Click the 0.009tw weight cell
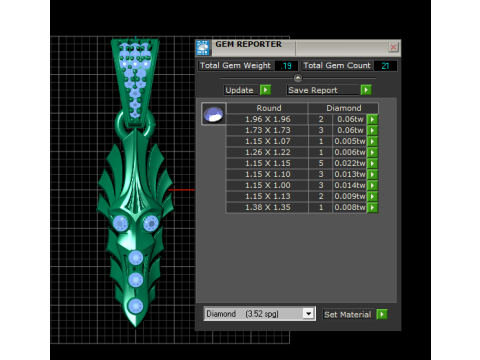This screenshot has width=480, height=360. pyautogui.click(x=350, y=196)
